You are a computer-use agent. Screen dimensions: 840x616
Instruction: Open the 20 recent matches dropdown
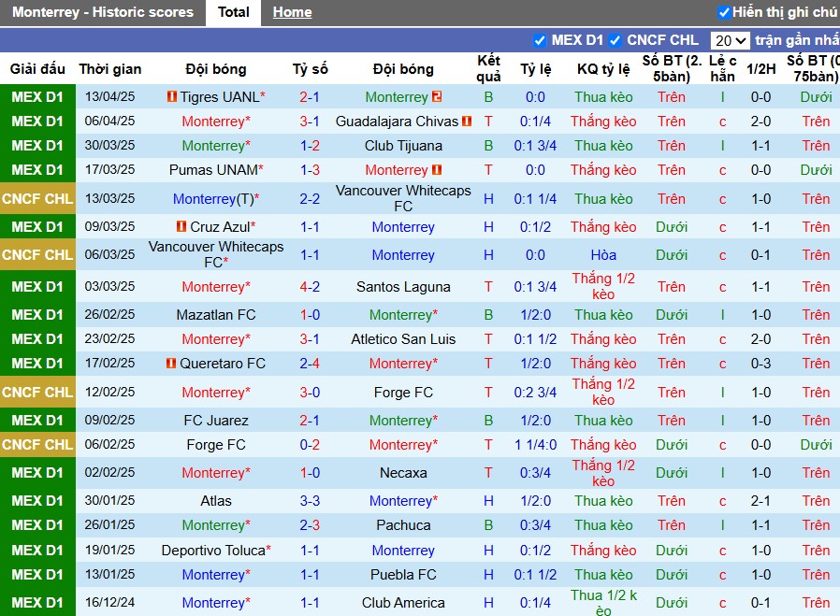731,41
